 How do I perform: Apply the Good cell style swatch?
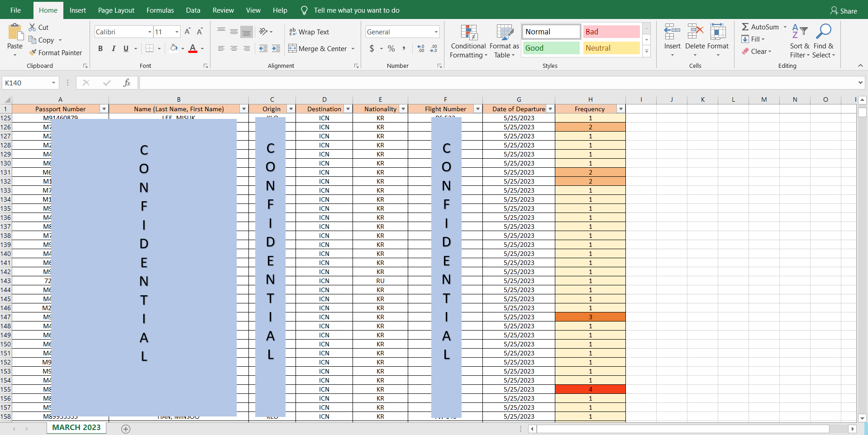551,48
